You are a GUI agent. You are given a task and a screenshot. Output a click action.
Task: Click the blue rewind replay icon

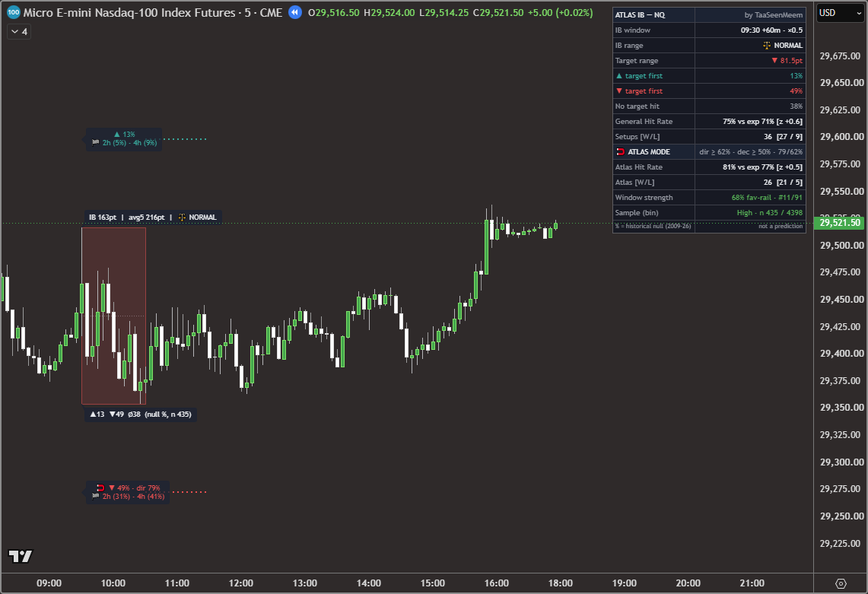tap(295, 12)
